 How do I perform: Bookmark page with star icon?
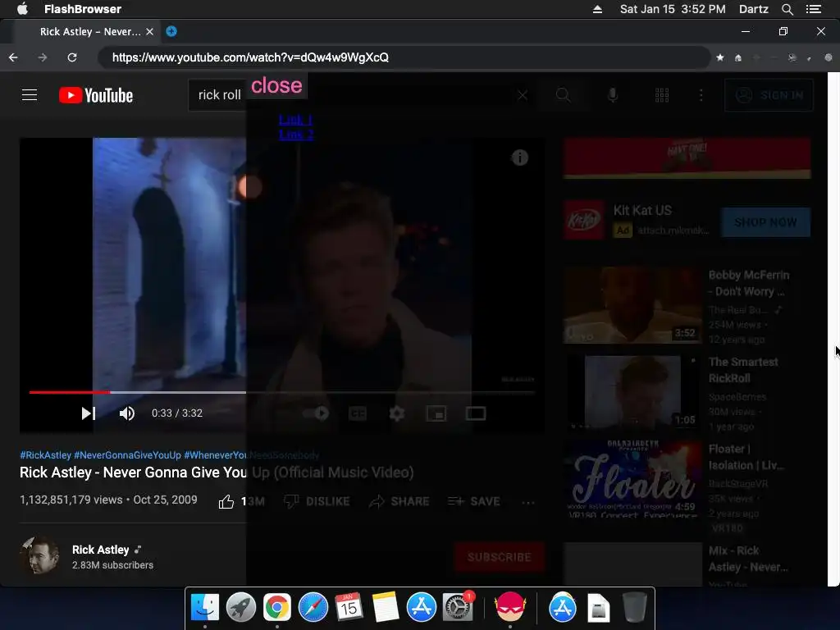coord(720,57)
